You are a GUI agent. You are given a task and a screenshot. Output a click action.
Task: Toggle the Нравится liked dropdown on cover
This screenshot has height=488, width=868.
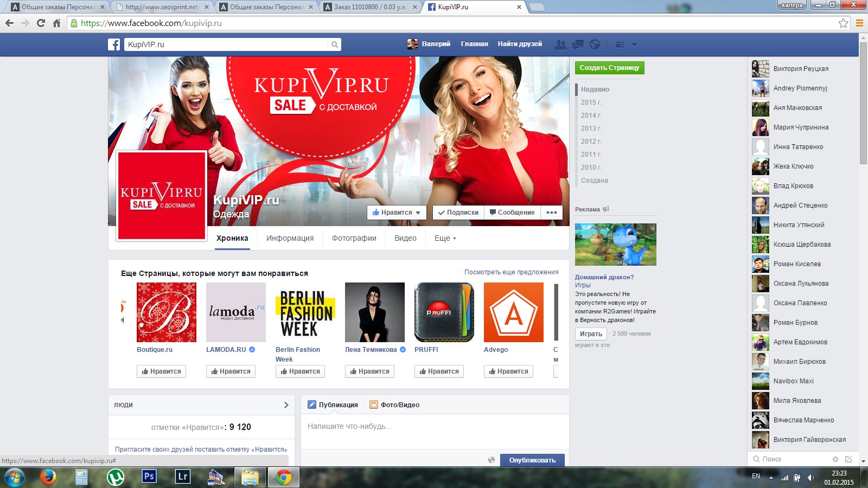coord(397,213)
